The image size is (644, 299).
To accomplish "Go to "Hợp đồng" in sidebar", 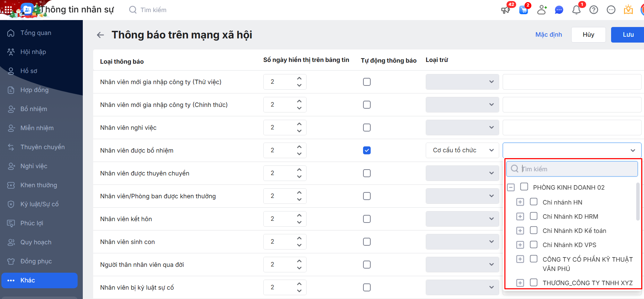I will click(34, 90).
